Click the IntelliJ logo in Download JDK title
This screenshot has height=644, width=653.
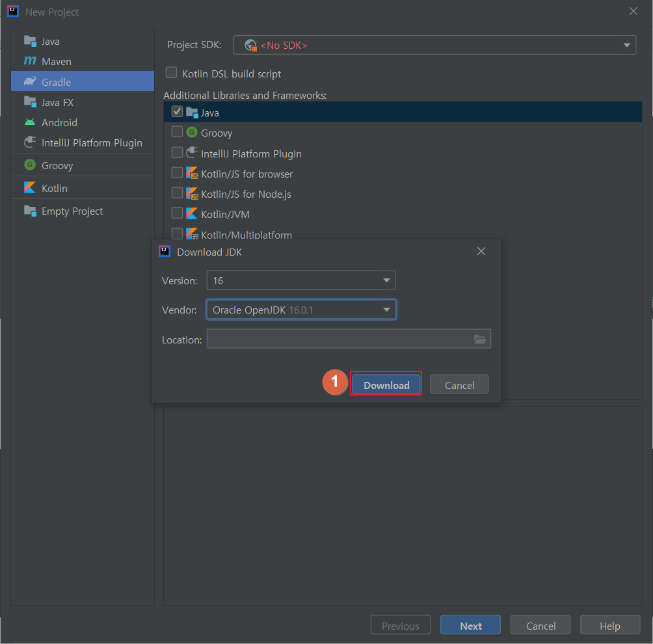pos(165,251)
